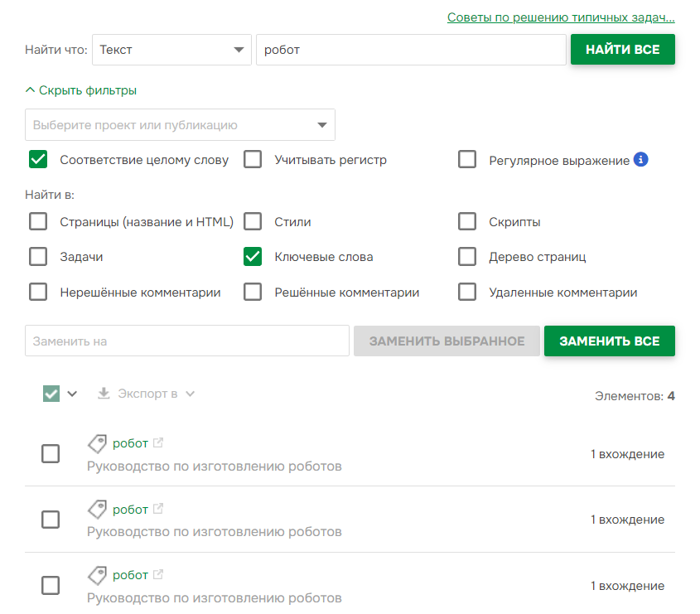Image resolution: width=700 pixels, height=614 pixels.
Task: Open Советы по решению типичных задач link
Action: pyautogui.click(x=560, y=16)
